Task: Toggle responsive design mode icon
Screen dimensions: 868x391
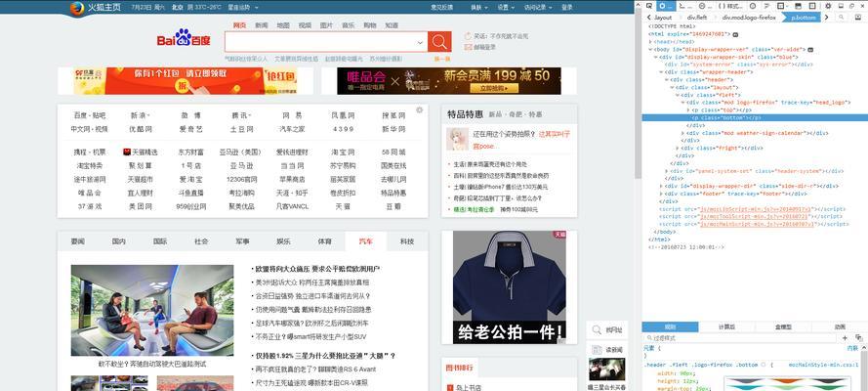Action: (812, 6)
